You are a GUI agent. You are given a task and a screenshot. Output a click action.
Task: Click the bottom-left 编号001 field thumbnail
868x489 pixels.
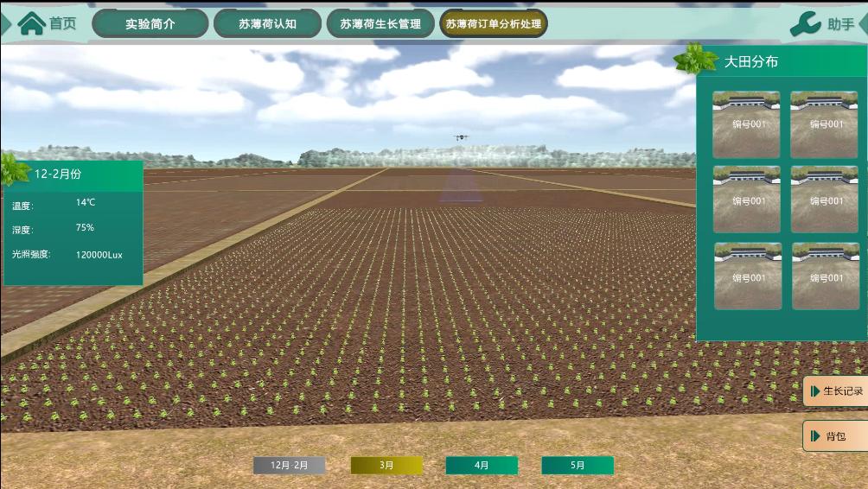(x=748, y=276)
